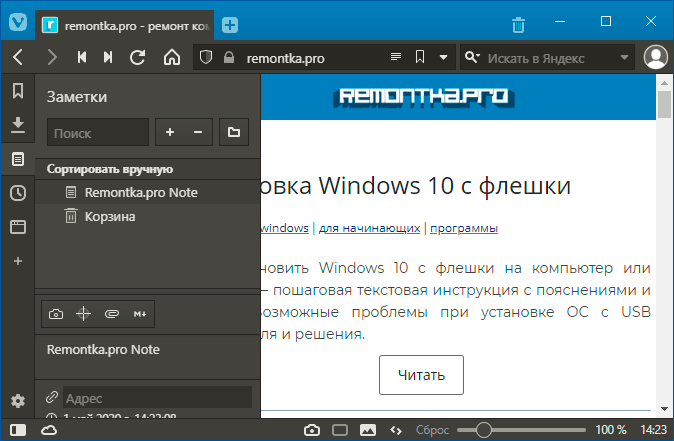This screenshot has width=674, height=441.
Task: Click page scrollbar down arrow
Action: (664, 409)
